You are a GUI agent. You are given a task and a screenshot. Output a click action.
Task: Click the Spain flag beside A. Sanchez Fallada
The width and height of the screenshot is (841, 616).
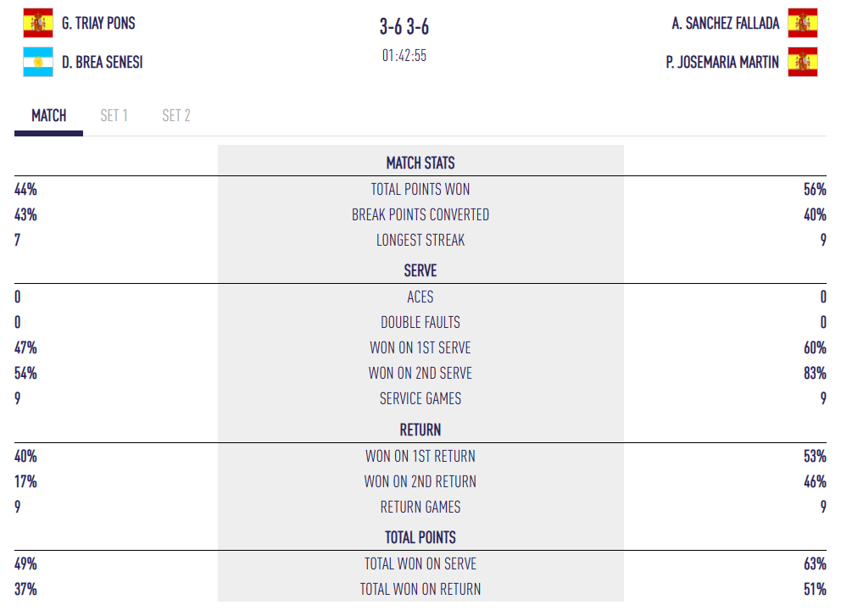[802, 23]
